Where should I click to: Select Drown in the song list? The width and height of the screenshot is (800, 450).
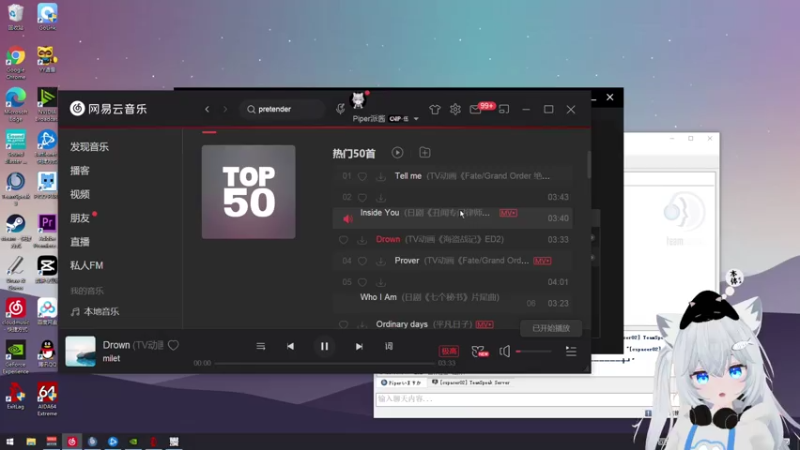[388, 239]
